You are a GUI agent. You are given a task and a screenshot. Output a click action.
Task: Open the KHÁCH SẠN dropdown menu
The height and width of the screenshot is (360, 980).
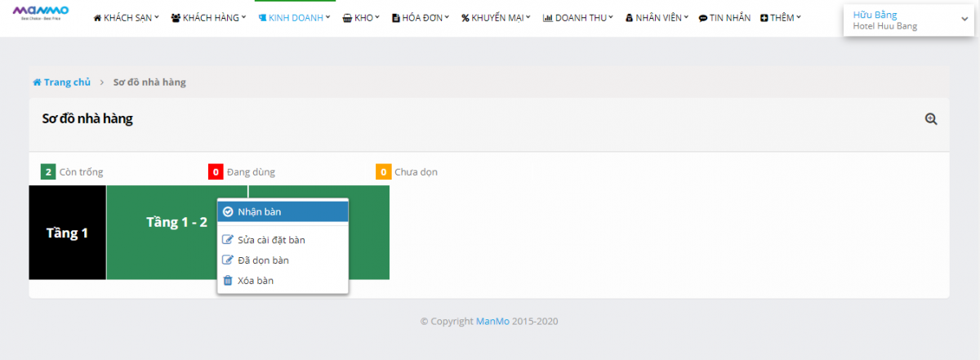[127, 17]
